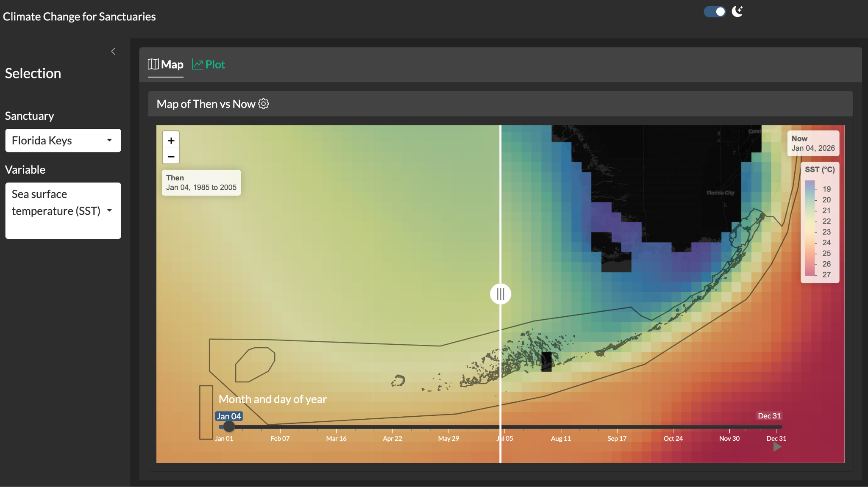Image resolution: width=868 pixels, height=487 pixels.
Task: Collapse the sidebar with the chevron arrow
Action: point(113,51)
